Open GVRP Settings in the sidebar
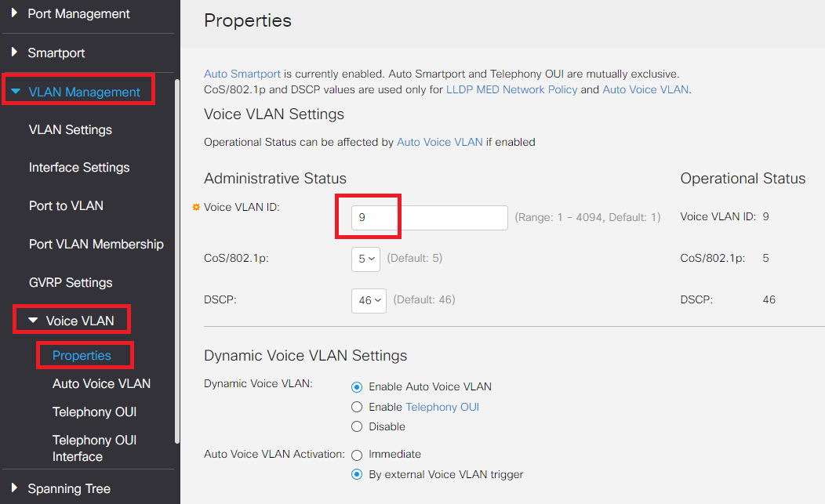825x504 pixels. coord(71,282)
